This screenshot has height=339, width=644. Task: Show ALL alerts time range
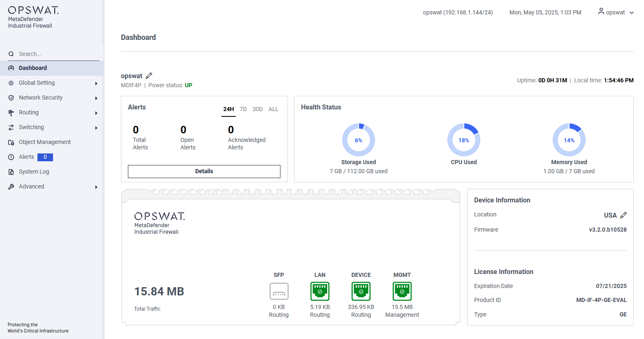coord(273,109)
